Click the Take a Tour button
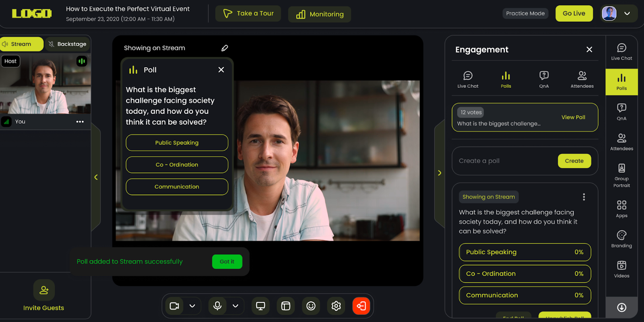This screenshot has height=322, width=644. (248, 13)
